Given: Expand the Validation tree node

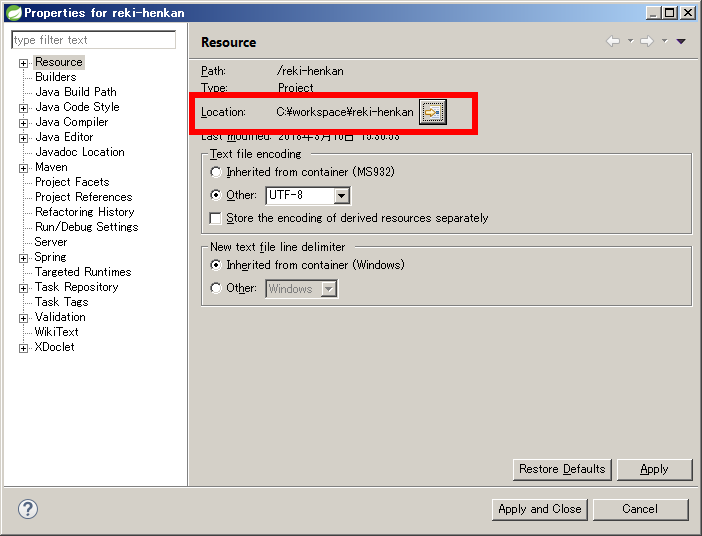Looking at the screenshot, I should point(23,318).
